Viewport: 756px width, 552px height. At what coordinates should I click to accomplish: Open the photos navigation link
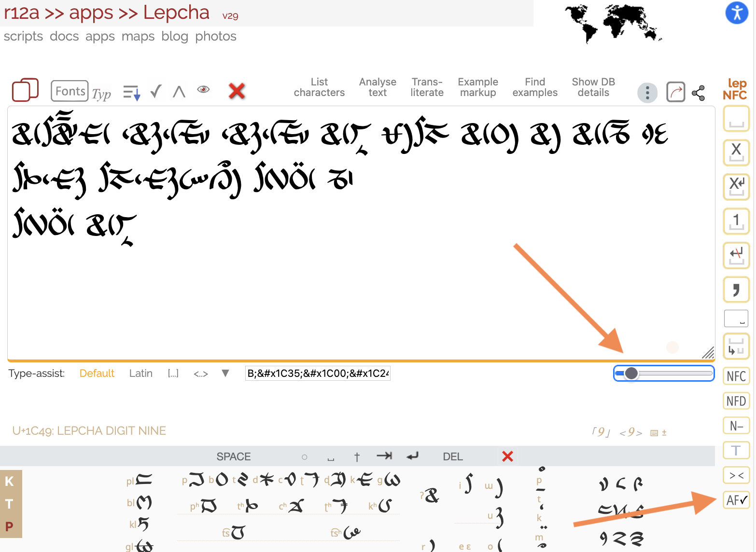point(216,36)
